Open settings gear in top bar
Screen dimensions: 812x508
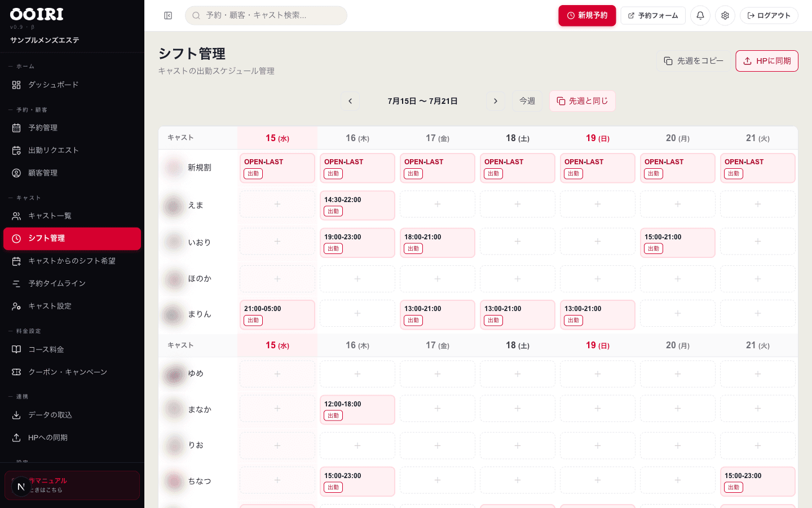725,16
